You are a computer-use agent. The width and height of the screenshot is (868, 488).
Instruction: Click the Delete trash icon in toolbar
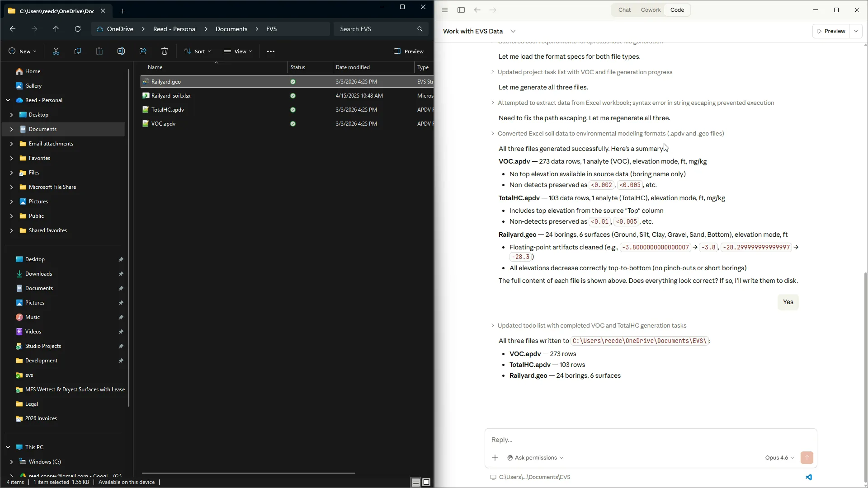pyautogui.click(x=165, y=52)
